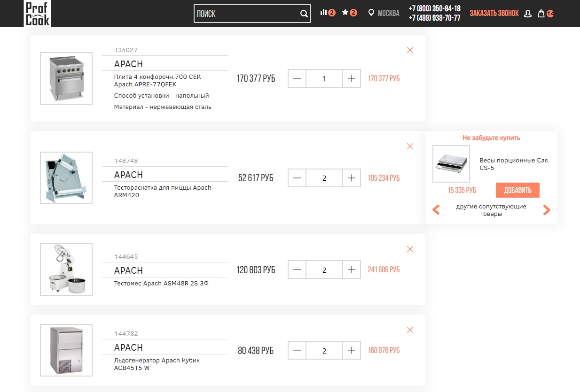Click ЗАКАЗАТЬ ЗВОНОК link

pyautogui.click(x=494, y=13)
